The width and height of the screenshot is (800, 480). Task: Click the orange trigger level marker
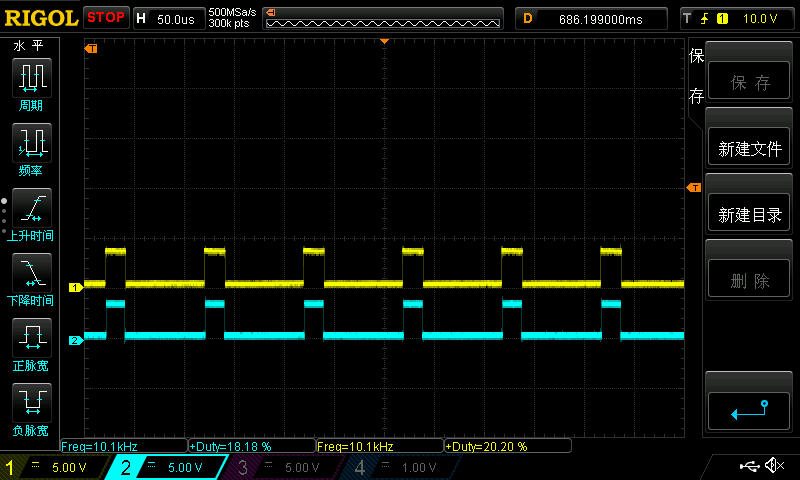click(692, 188)
